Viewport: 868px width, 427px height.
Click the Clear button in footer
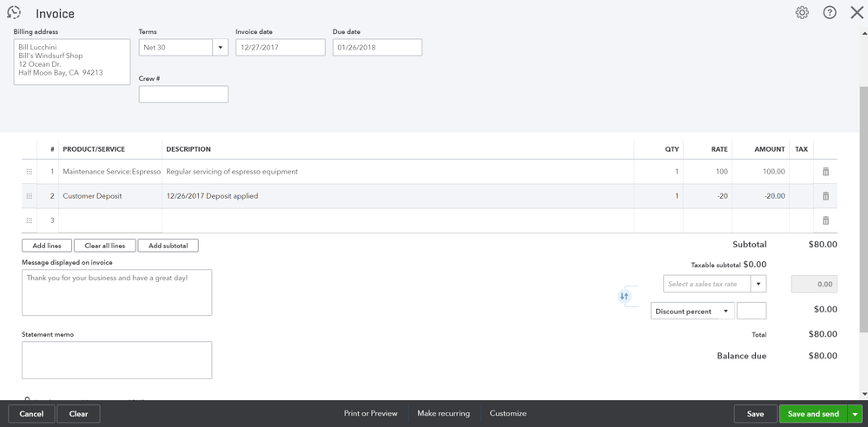tap(78, 414)
